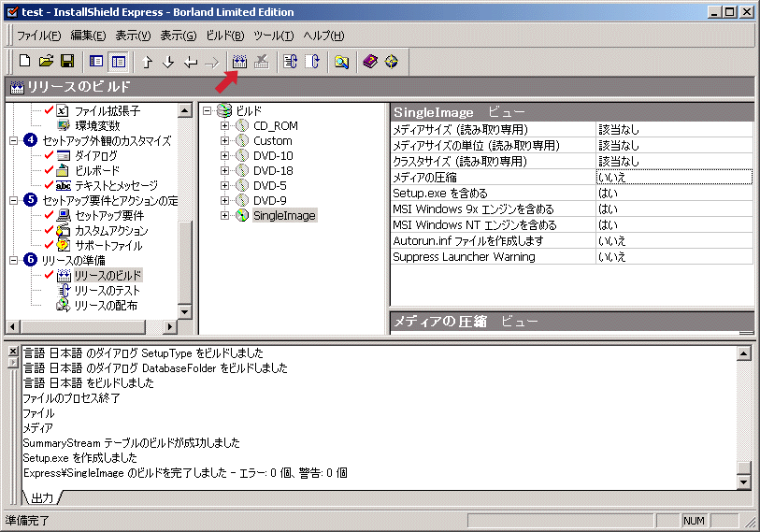Click red checkmark beside ファイル拡張子

pyautogui.click(x=49, y=110)
